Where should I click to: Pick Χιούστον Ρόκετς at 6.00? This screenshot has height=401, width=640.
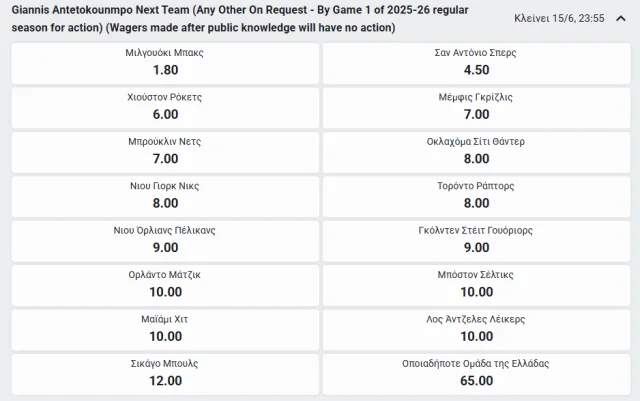[165, 108]
